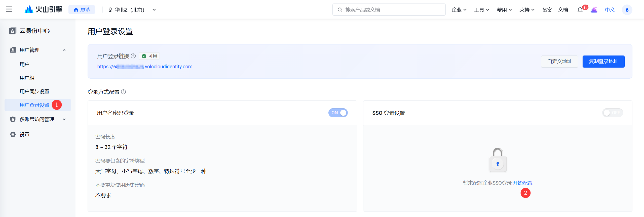Image resolution: width=644 pixels, height=217 pixels.
Task: Enable the SSO 登录设置 switch
Action: point(612,113)
